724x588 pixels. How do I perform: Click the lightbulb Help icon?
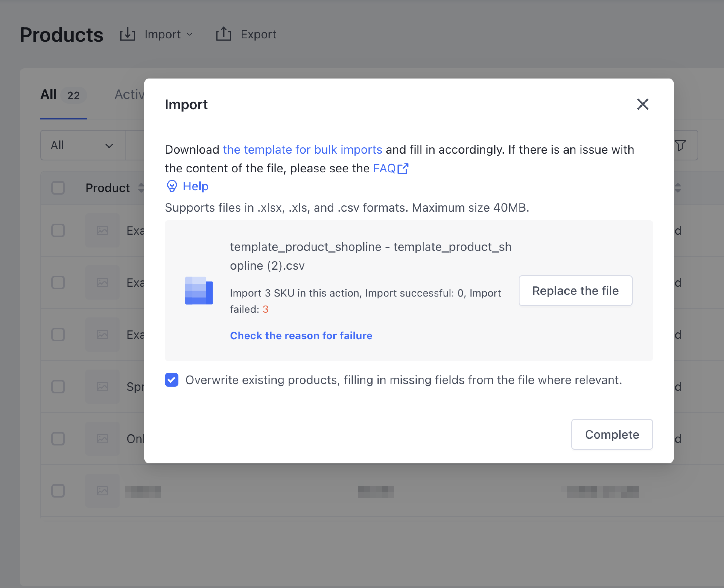tap(172, 186)
